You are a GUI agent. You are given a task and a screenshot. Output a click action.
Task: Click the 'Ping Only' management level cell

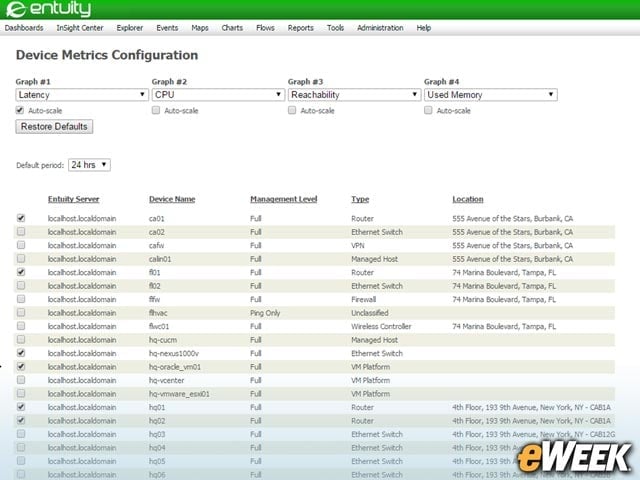click(x=265, y=313)
